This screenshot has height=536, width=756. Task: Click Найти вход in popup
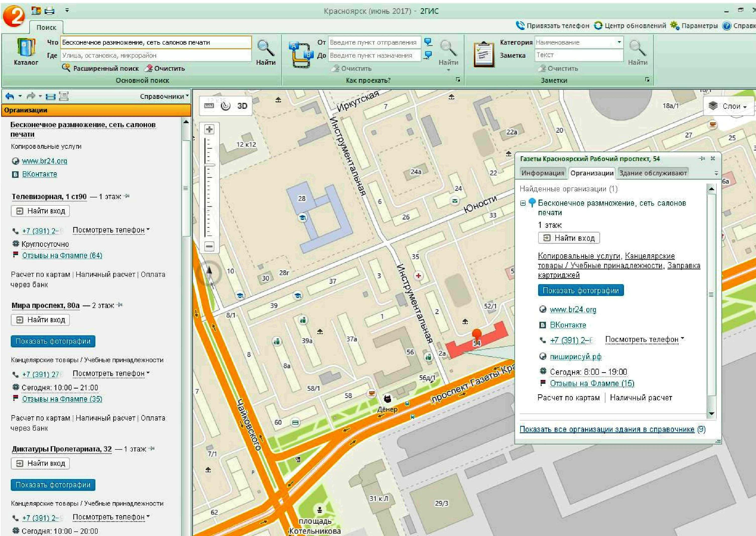coord(569,238)
